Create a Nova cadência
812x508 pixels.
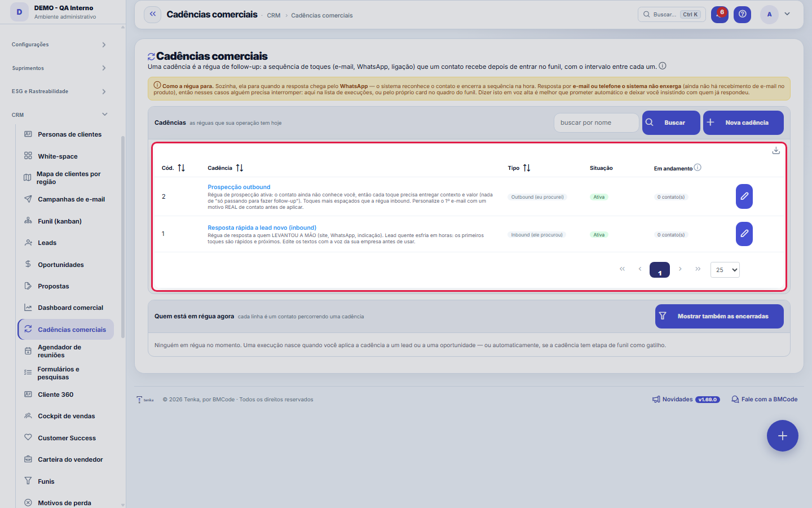743,122
